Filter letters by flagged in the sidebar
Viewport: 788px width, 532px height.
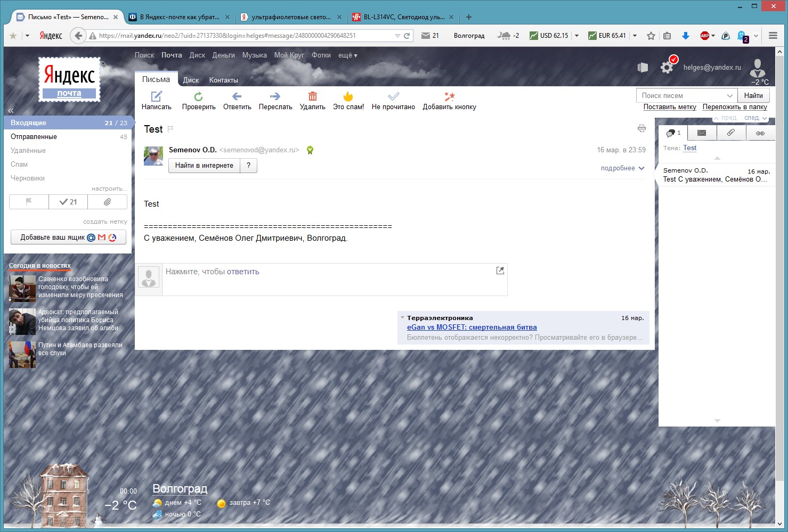[29, 202]
